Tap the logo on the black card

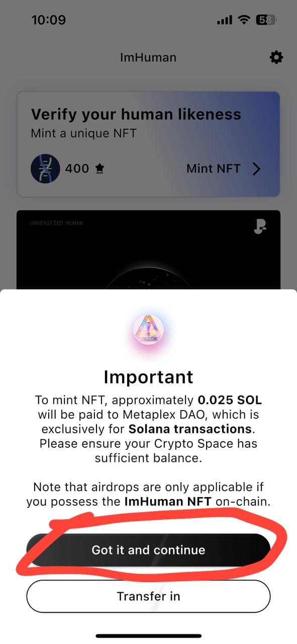(260, 227)
